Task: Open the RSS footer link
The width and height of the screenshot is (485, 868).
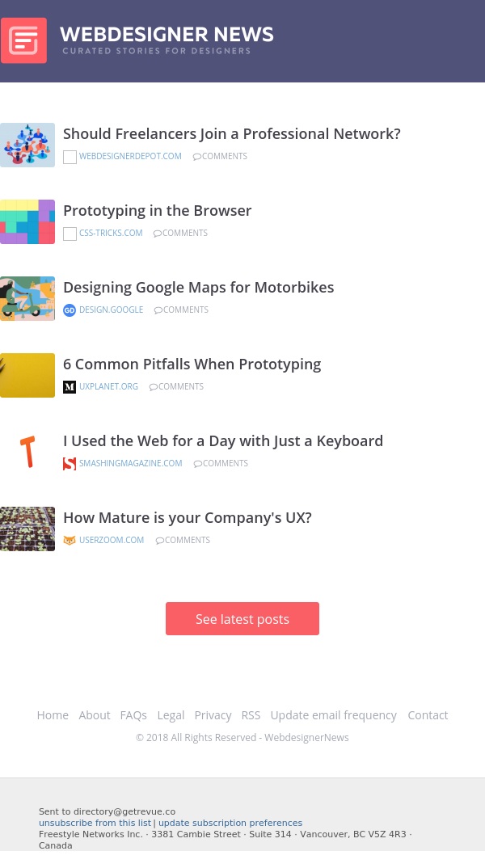Action: tap(251, 715)
